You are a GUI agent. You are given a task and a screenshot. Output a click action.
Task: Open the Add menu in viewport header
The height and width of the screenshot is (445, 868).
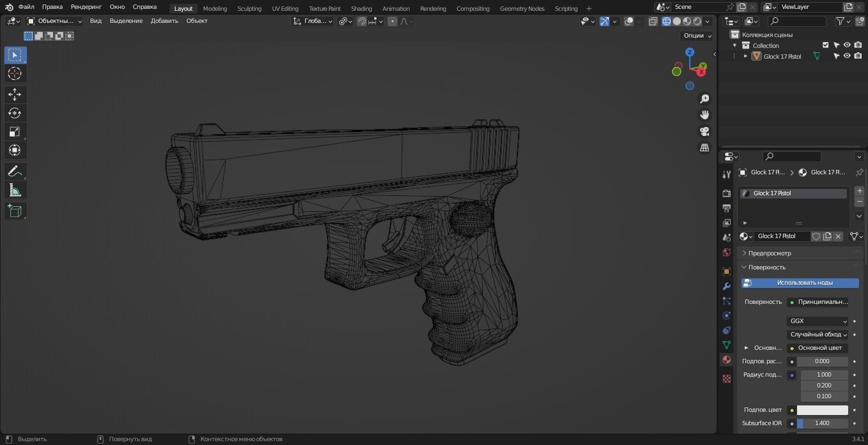coord(164,21)
